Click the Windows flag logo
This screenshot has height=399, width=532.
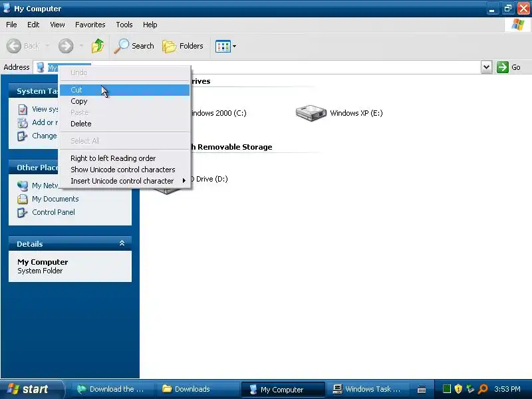click(518, 25)
